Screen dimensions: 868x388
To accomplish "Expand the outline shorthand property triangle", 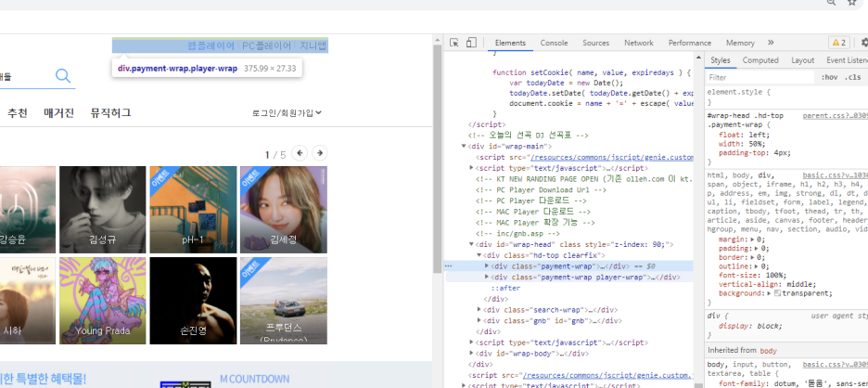I will 757,266.
